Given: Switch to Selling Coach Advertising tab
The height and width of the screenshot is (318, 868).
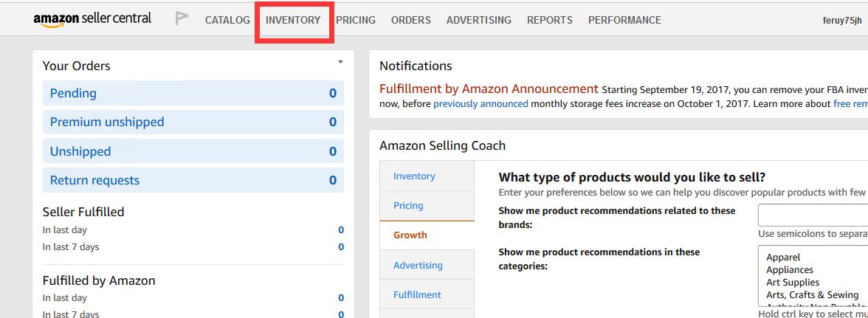Looking at the screenshot, I should point(418,265).
